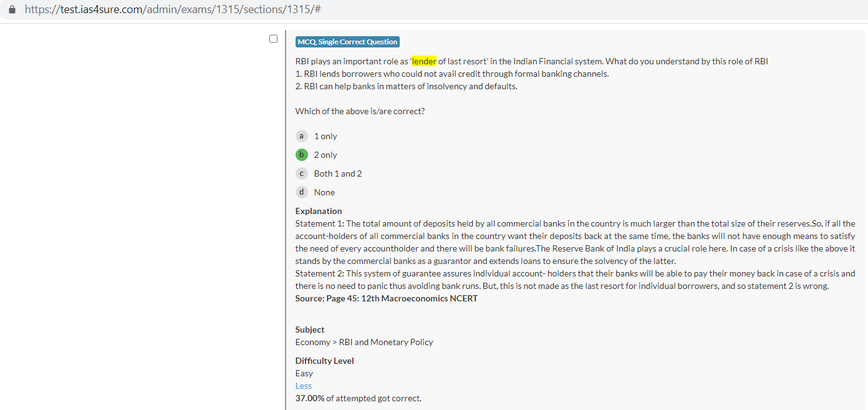The height and width of the screenshot is (410, 868).
Task: Choose the option 'c' circle icon
Action: 302,173
